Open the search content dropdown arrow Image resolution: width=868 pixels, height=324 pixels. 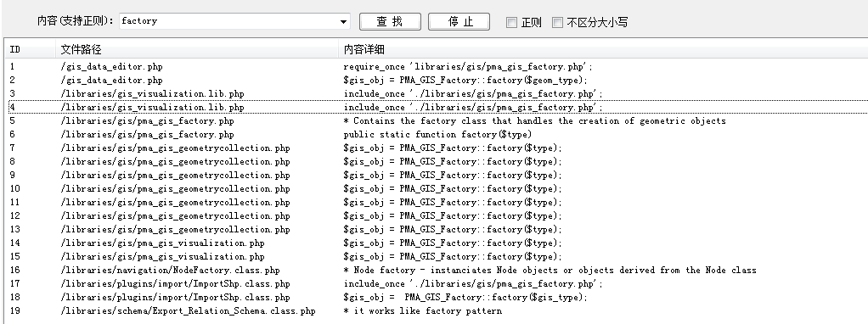click(x=344, y=22)
